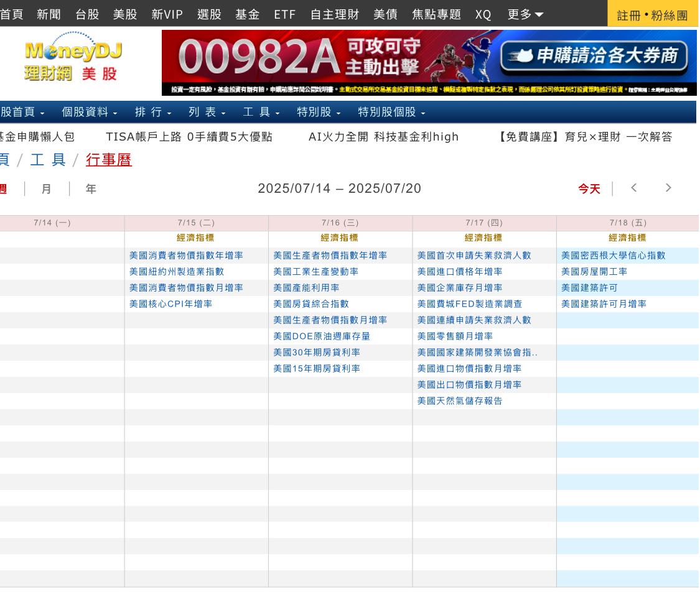Open 美國零售額月增率 event
The image size is (700, 602).
pos(455,336)
